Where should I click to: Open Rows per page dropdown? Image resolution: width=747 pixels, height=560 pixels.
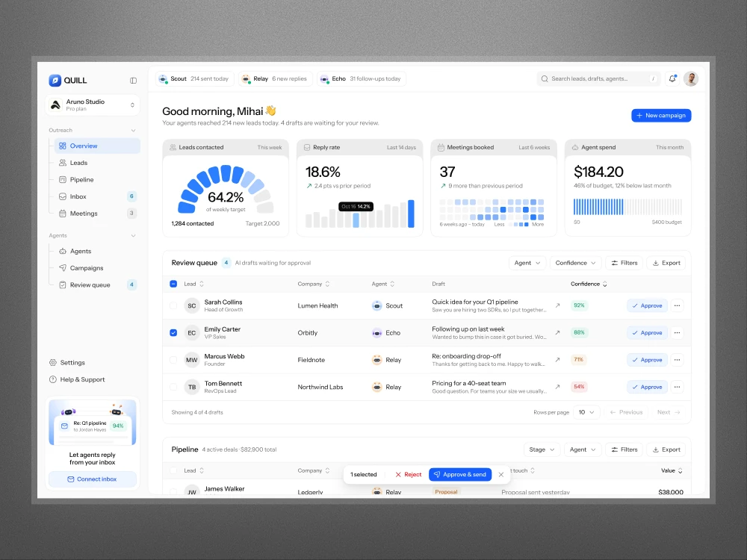586,412
